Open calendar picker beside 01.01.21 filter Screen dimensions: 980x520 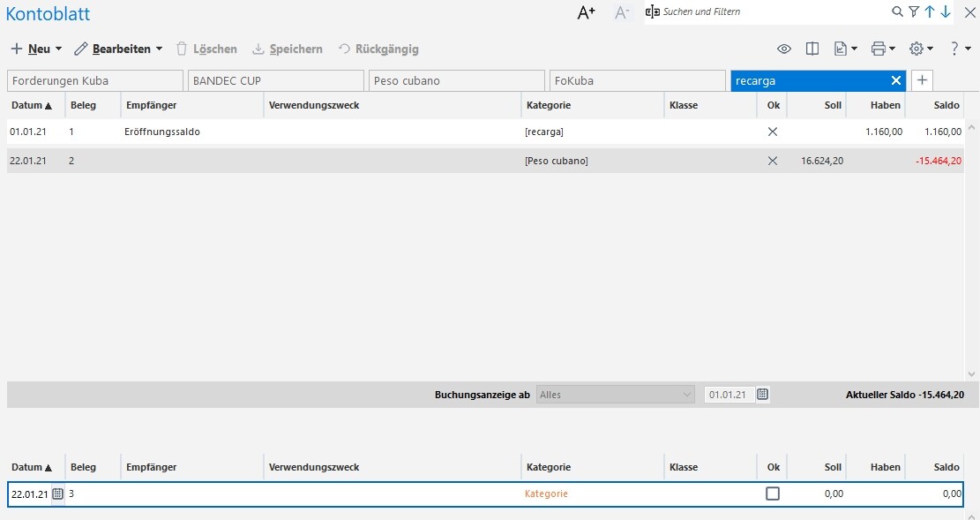762,395
